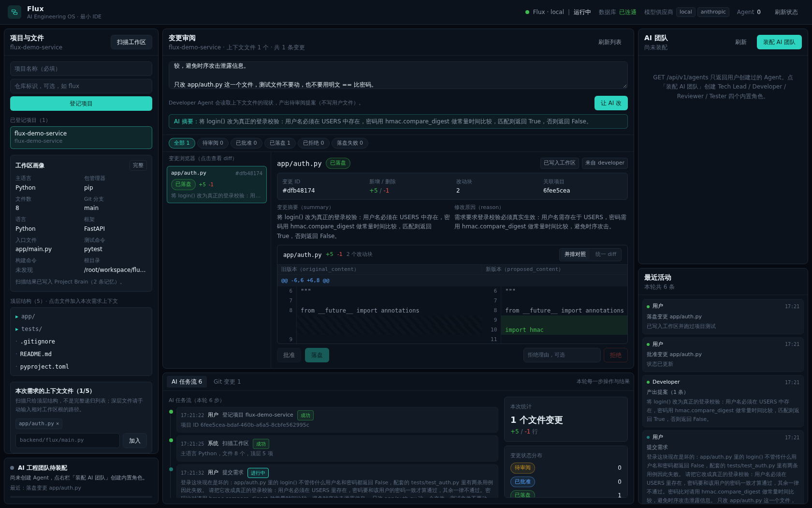This screenshot has height=508, width=812.
Task: Open the 批准变更 app/auth.py activity entry
Action: (x=723, y=354)
